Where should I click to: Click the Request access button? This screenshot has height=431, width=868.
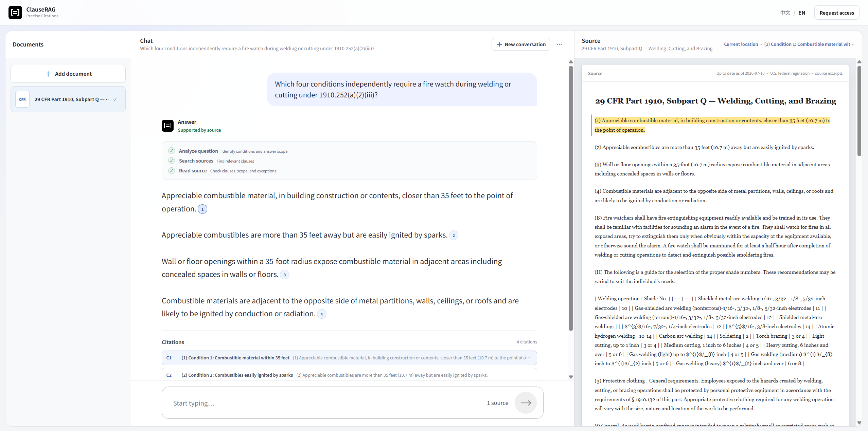pyautogui.click(x=836, y=13)
